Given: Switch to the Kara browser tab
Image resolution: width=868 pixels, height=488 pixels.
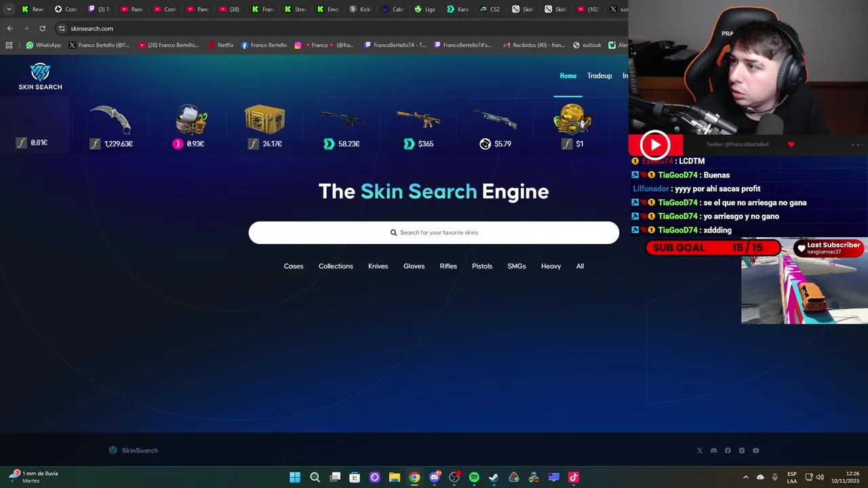Looking at the screenshot, I should click(x=458, y=9).
